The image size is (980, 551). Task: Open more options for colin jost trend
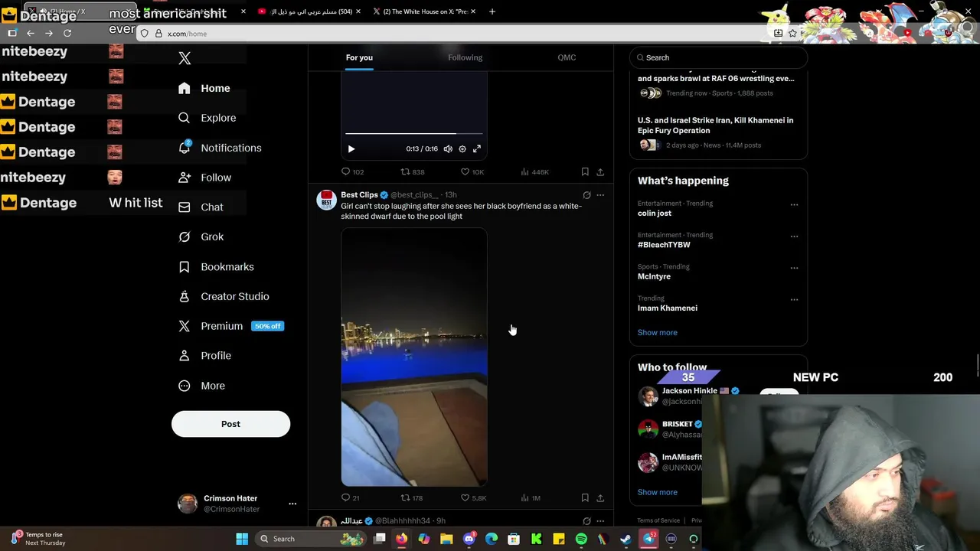coord(794,205)
